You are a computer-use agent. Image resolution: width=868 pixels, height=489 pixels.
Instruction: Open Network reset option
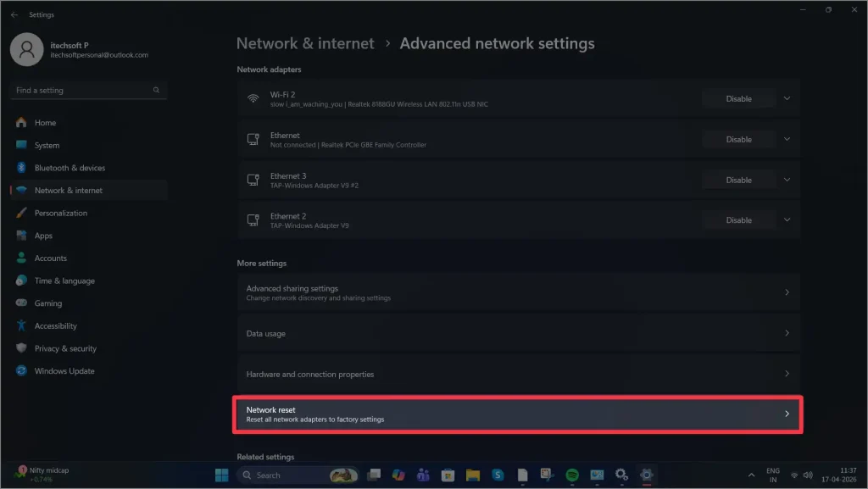(x=518, y=414)
